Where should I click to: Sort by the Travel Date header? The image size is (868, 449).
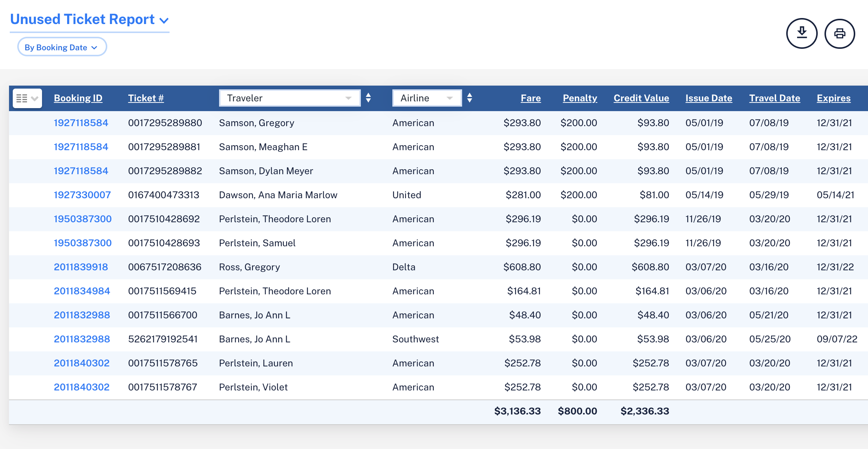coord(774,98)
